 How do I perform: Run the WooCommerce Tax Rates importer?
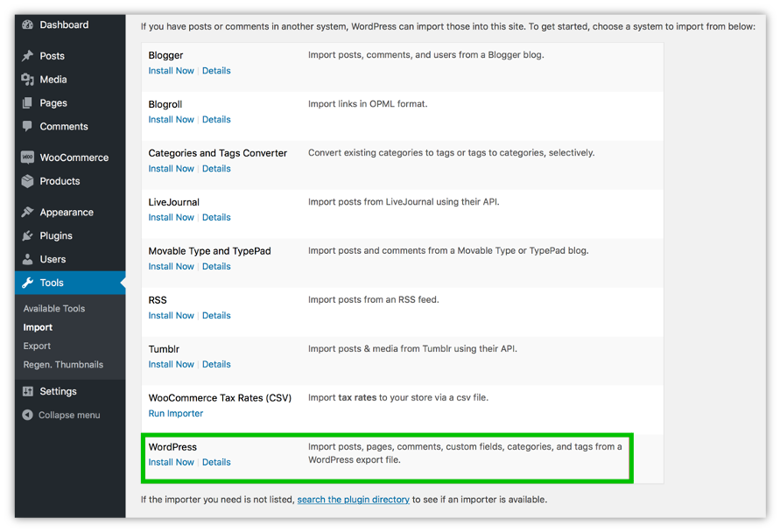[x=175, y=413]
